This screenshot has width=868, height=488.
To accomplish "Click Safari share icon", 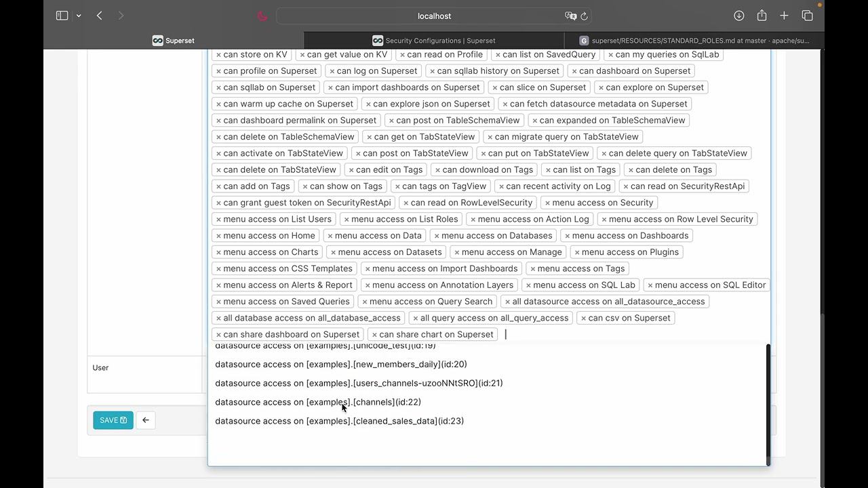I will (762, 16).
